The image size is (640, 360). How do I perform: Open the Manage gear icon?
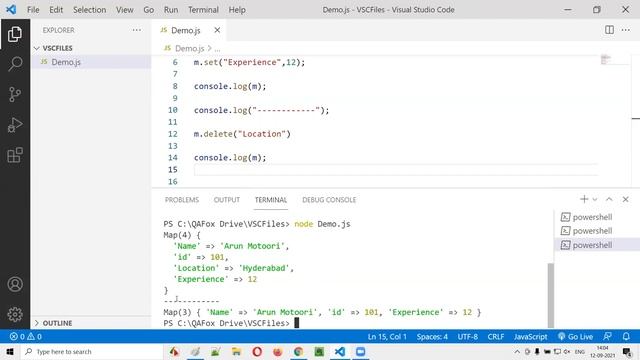click(15, 314)
